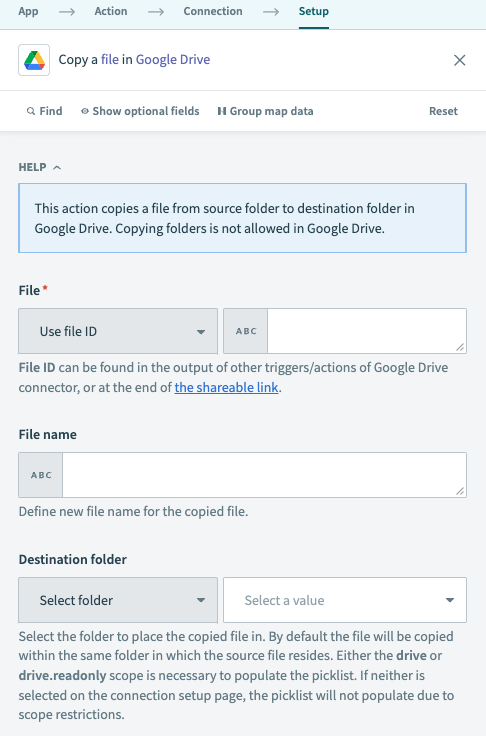Screen dimensions: 486x736
Task: Open the shareable link
Action: click(226, 387)
